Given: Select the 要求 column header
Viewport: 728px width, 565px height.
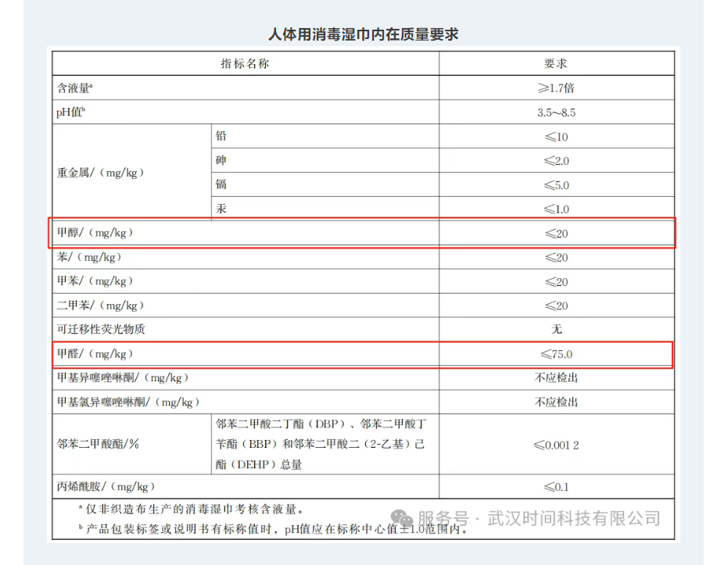Looking at the screenshot, I should tap(556, 64).
